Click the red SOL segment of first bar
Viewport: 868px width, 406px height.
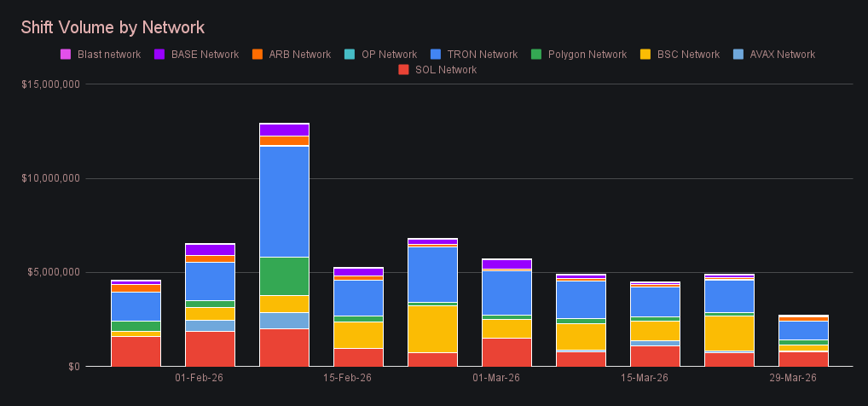136,351
